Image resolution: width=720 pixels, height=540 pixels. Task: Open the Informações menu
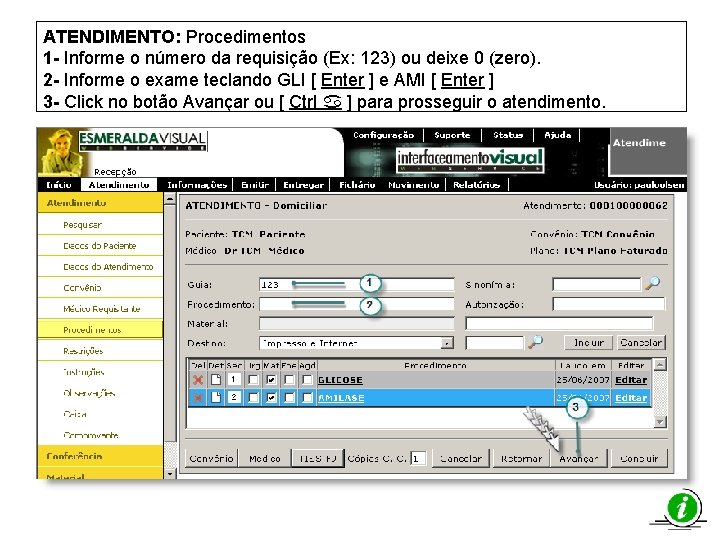click(197, 185)
